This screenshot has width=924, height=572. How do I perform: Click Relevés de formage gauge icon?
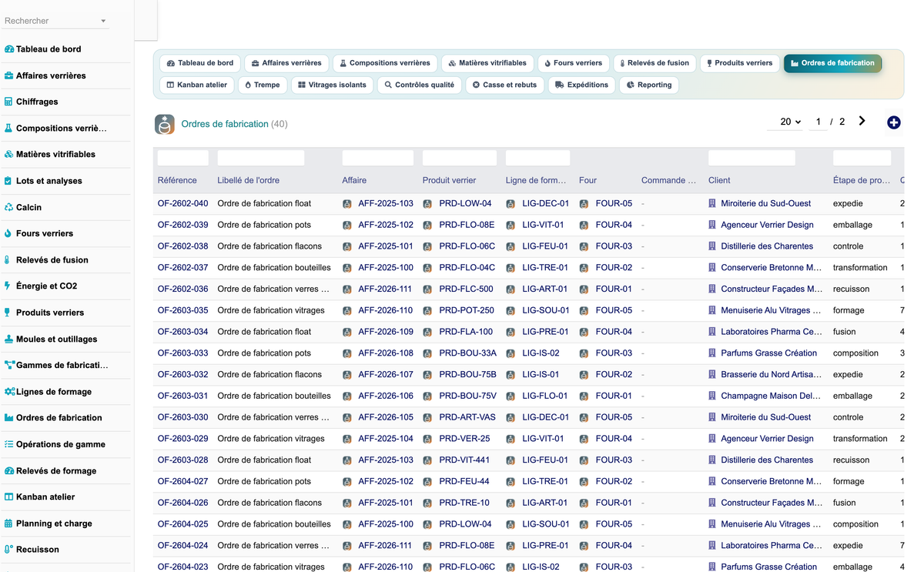tap(8, 470)
